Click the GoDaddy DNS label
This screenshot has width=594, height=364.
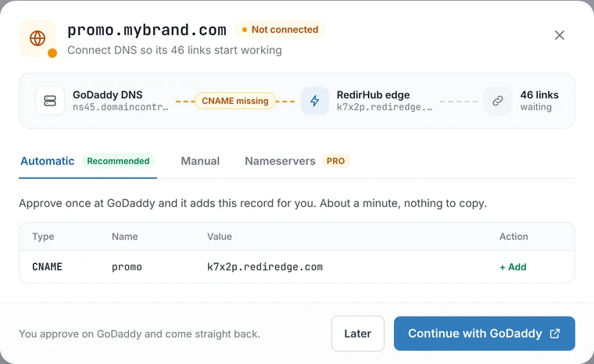click(108, 95)
